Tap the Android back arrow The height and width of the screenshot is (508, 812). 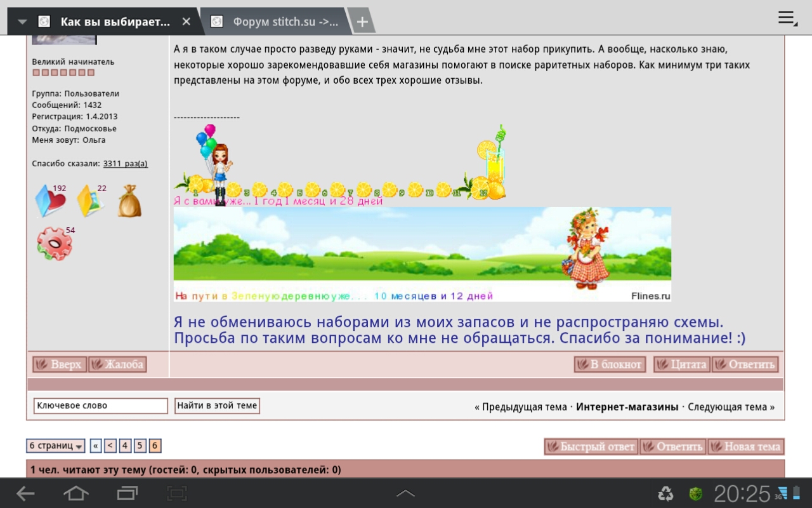coord(25,493)
